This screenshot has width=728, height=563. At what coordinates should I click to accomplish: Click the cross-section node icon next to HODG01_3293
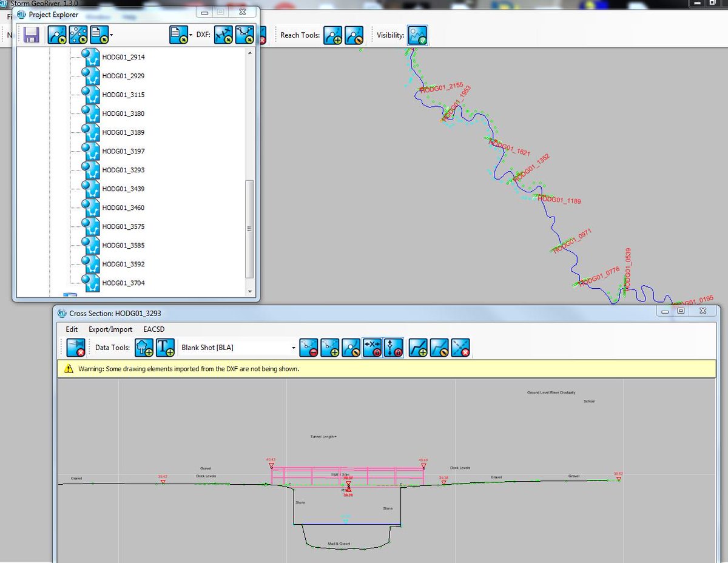click(90, 170)
